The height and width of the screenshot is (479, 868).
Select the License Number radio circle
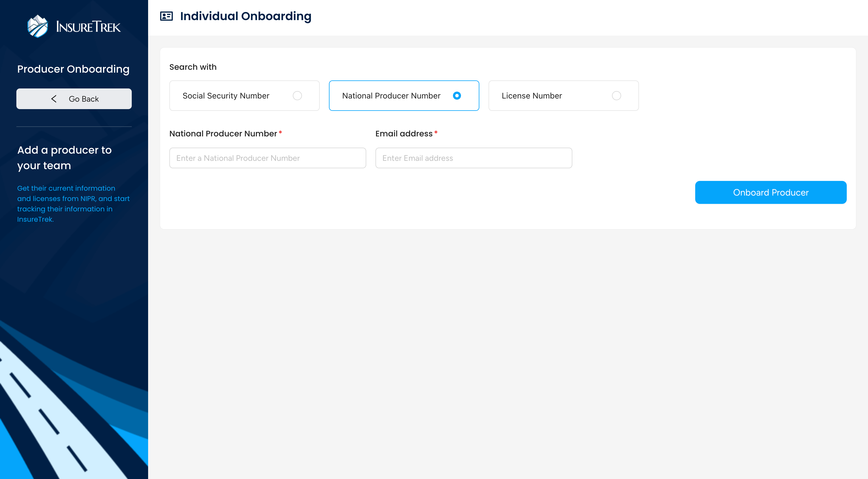click(616, 96)
